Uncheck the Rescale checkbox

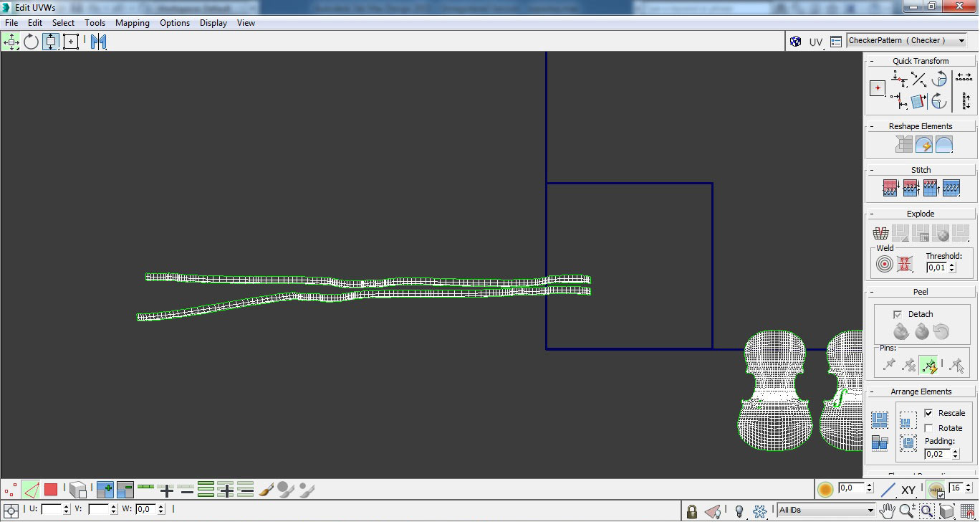928,413
